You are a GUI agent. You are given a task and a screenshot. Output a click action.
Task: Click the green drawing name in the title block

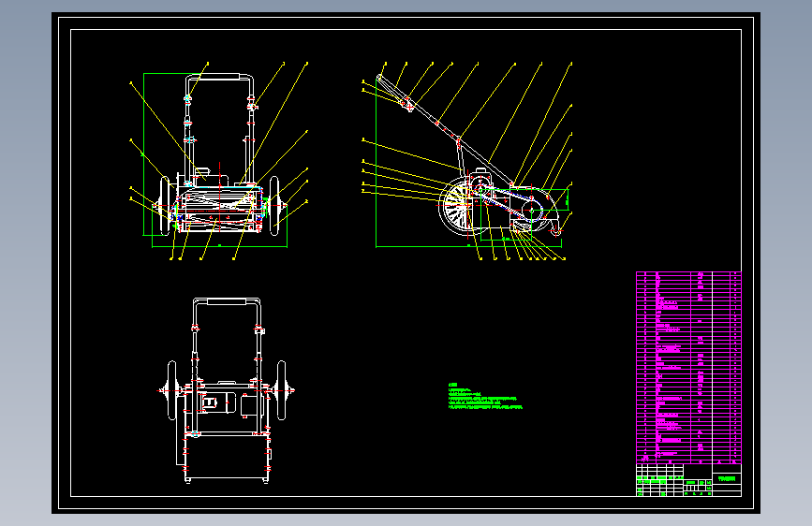point(727,479)
